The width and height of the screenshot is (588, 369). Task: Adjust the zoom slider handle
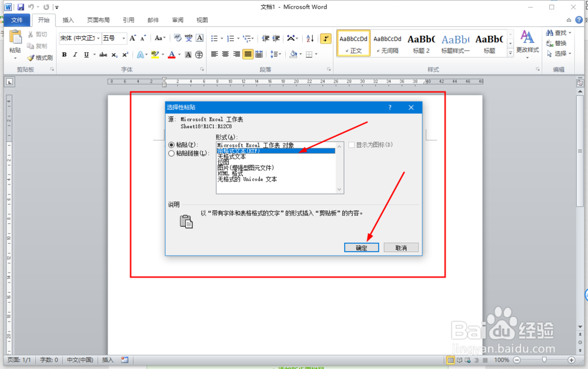(x=544, y=360)
